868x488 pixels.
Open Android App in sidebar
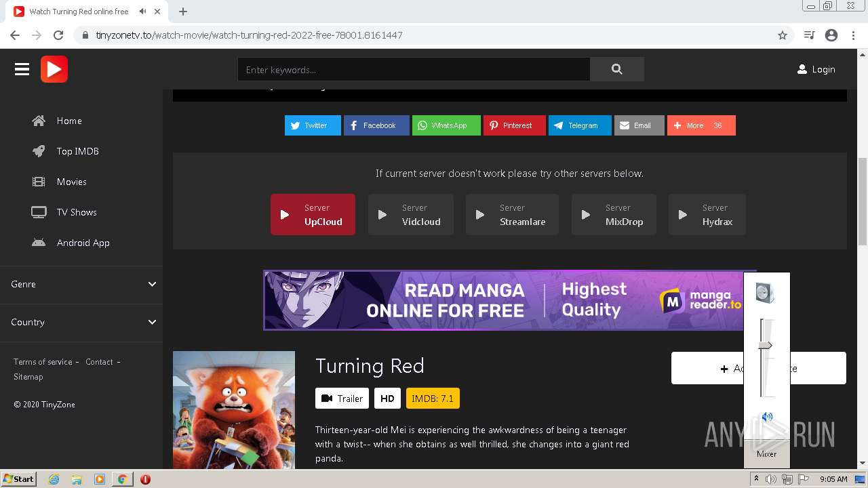[81, 243]
